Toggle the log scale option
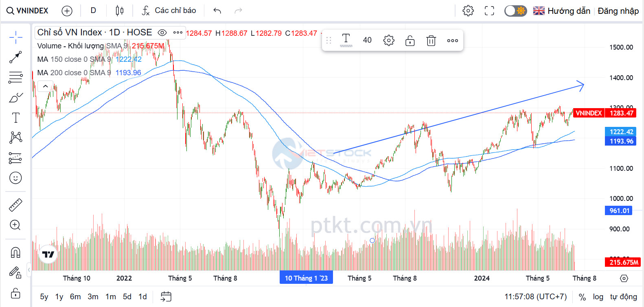644x307 pixels. click(x=598, y=297)
